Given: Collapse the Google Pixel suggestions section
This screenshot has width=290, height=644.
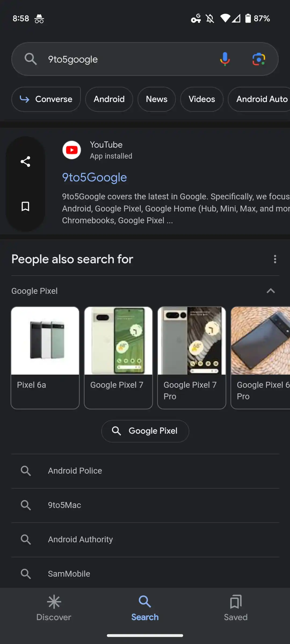Looking at the screenshot, I should pos(271,291).
